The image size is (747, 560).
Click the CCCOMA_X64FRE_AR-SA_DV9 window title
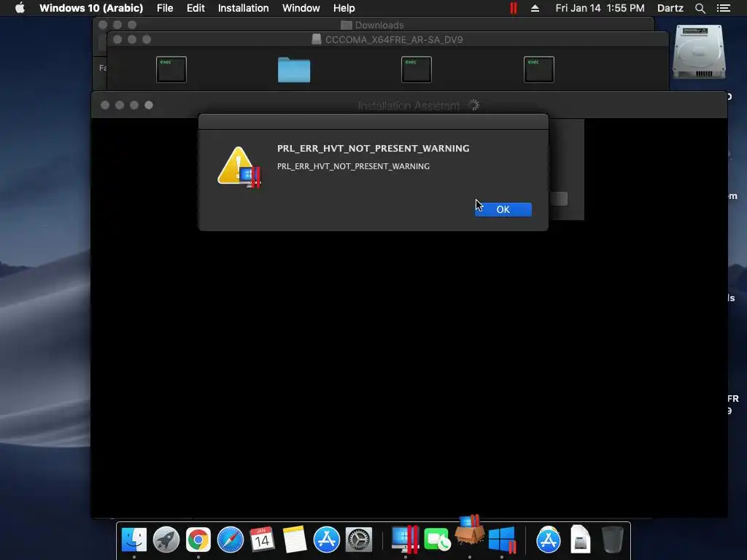(393, 39)
